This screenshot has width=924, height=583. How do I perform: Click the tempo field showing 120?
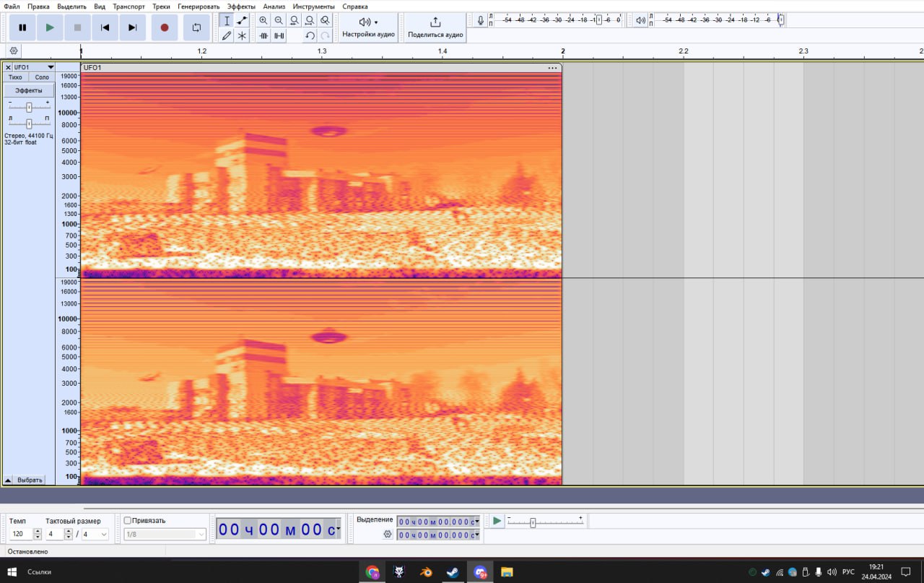pyautogui.click(x=21, y=535)
